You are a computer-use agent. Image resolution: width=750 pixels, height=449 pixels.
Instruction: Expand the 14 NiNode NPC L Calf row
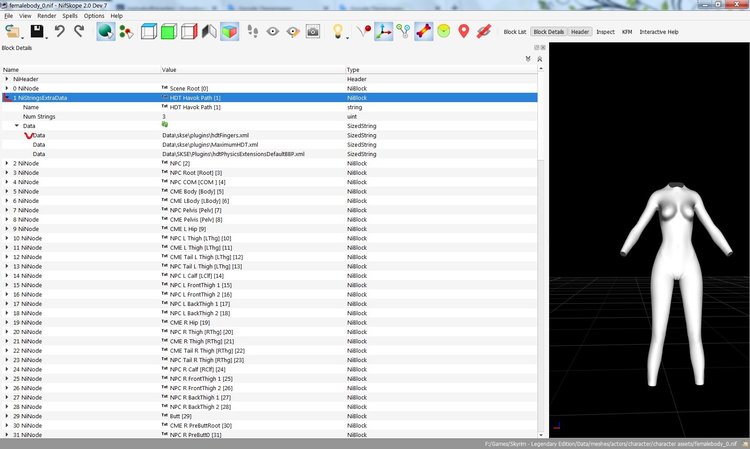(x=7, y=275)
